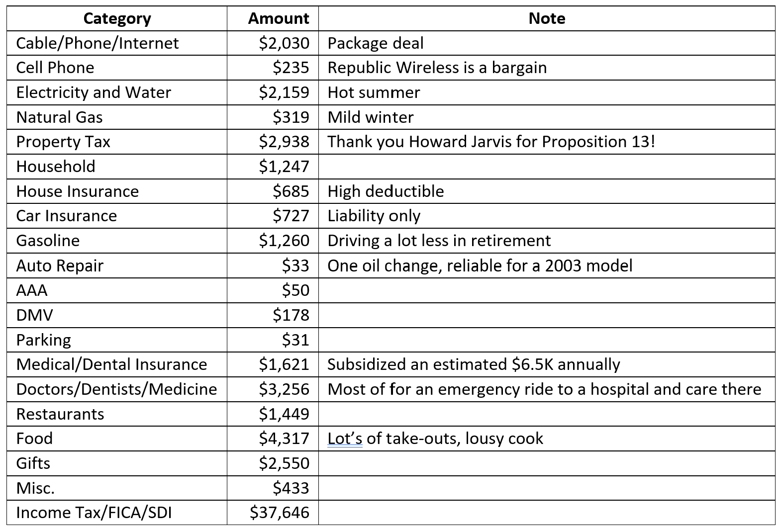
Task: Click the Proposition 13 note text
Action: 491,142
